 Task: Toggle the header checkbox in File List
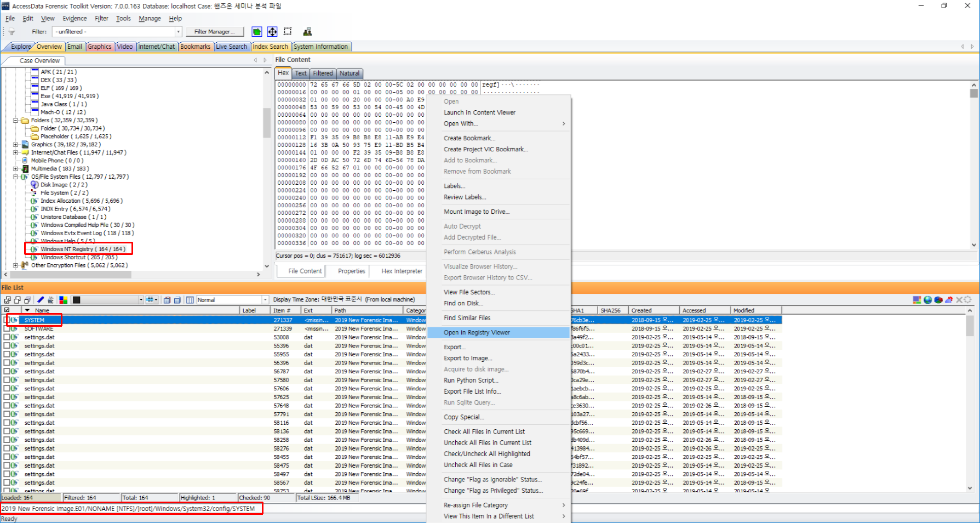(7, 310)
